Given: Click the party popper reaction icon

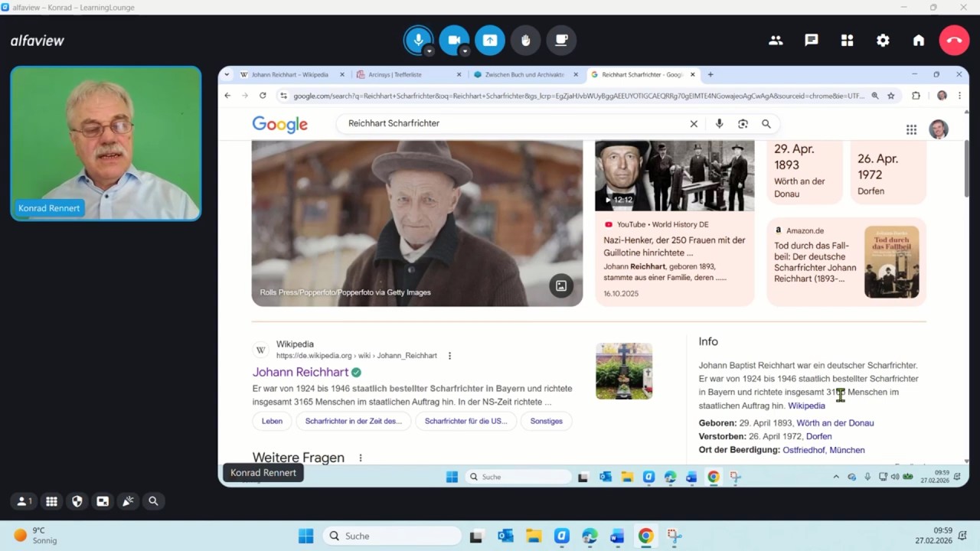Looking at the screenshot, I should click(128, 501).
